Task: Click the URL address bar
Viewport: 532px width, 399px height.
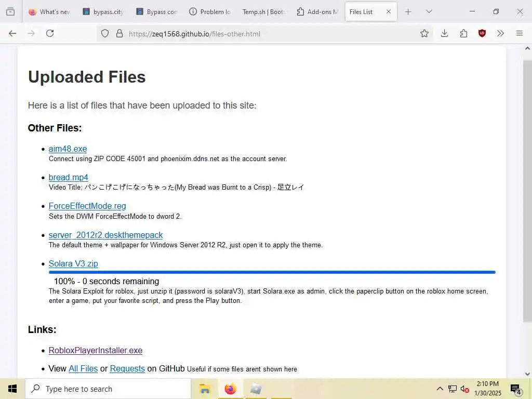Action: pos(264,34)
